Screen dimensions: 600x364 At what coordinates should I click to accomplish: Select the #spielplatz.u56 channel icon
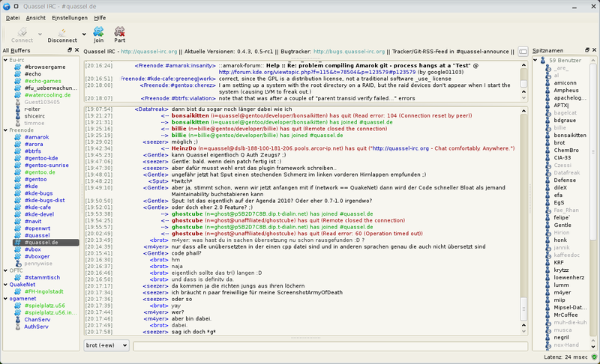click(x=17, y=306)
